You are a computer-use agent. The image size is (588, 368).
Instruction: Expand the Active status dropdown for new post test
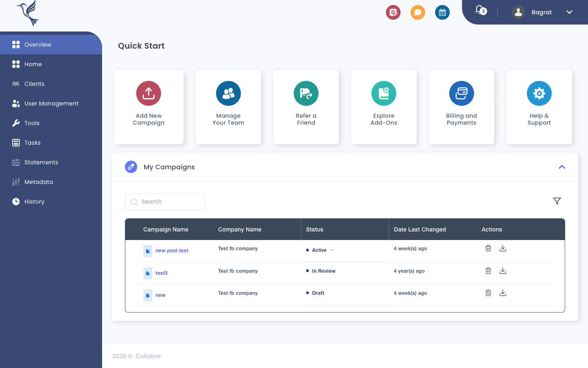coord(332,250)
